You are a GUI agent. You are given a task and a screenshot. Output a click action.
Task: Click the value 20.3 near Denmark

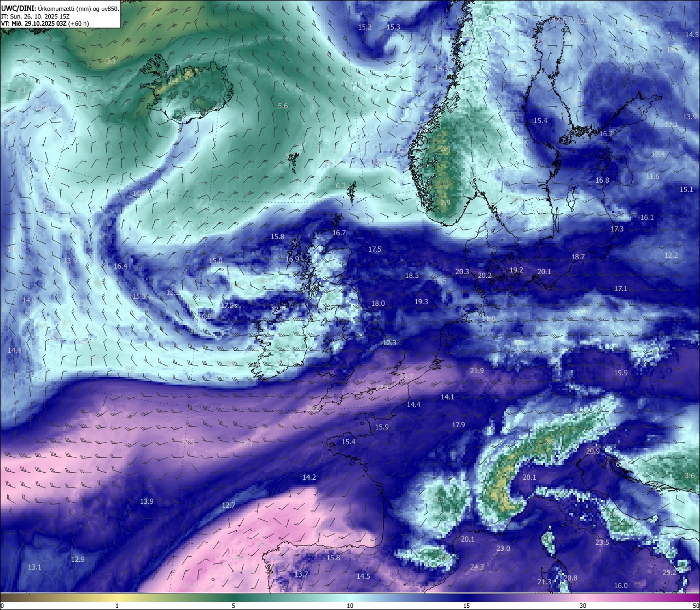pyautogui.click(x=462, y=272)
